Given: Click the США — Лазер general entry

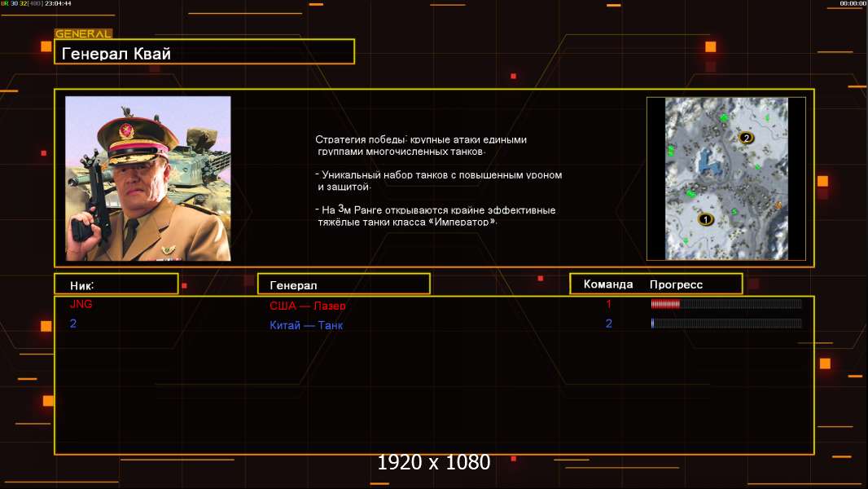Looking at the screenshot, I should [x=308, y=306].
